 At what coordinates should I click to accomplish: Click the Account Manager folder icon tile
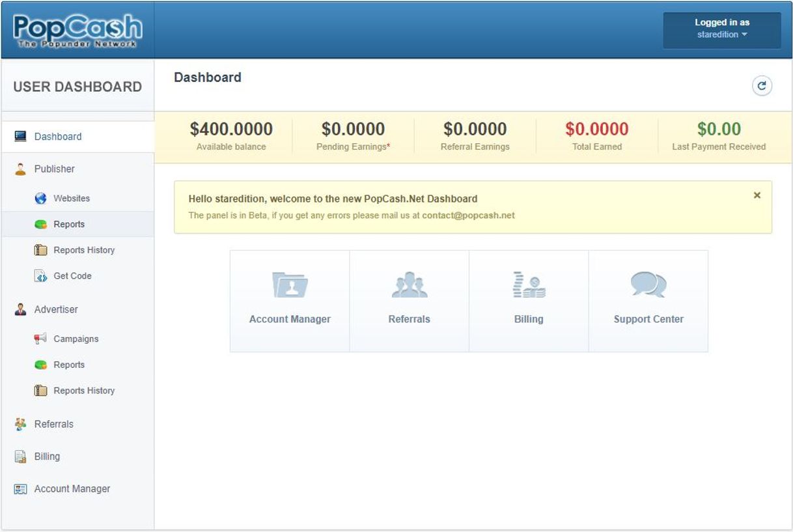[290, 285]
